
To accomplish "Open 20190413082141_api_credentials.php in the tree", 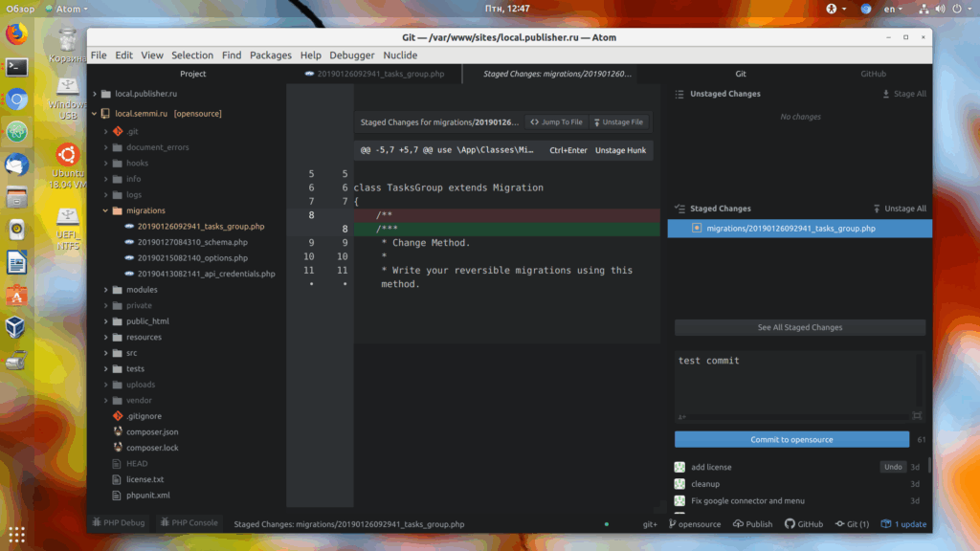I will pos(207,274).
